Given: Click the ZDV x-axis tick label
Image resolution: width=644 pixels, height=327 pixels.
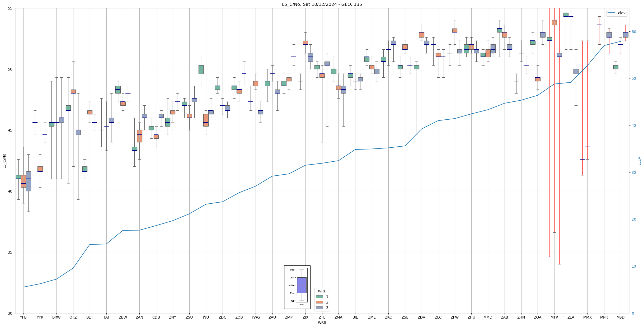Looking at the screenshot, I should point(421,317).
